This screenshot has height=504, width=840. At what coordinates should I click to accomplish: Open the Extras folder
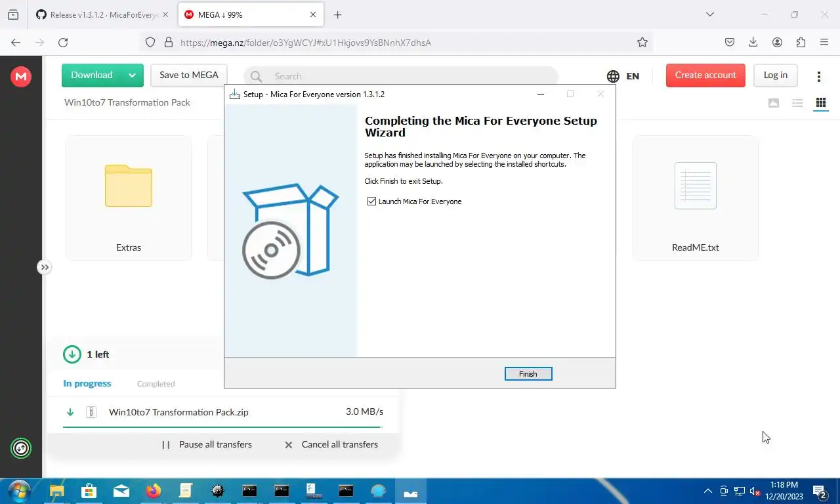point(129,198)
